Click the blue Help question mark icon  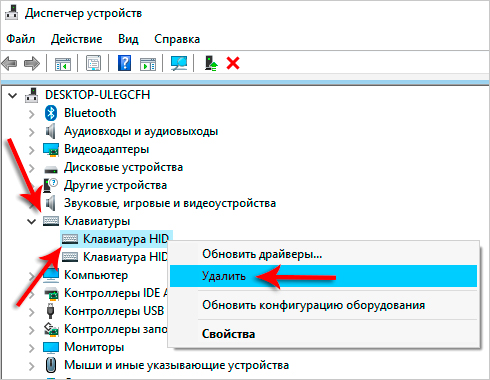click(124, 63)
